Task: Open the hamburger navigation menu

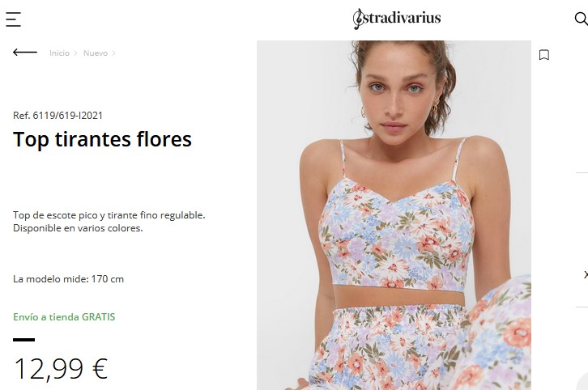Action: [x=13, y=19]
